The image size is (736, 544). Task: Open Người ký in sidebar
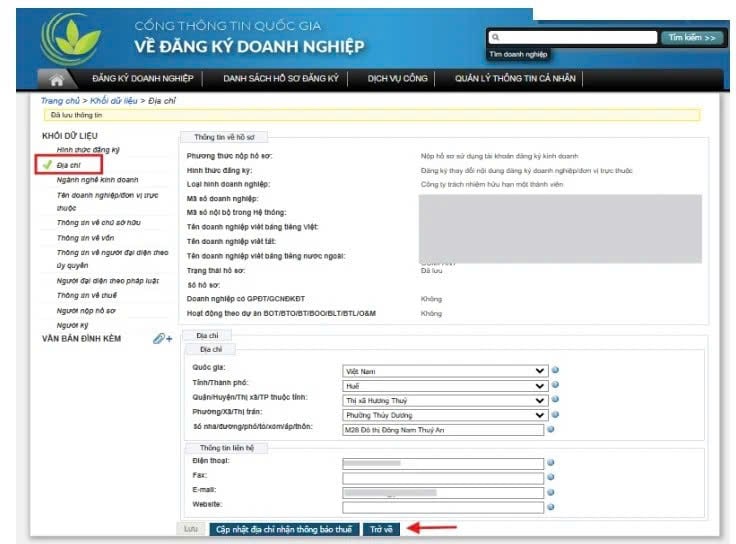72,325
